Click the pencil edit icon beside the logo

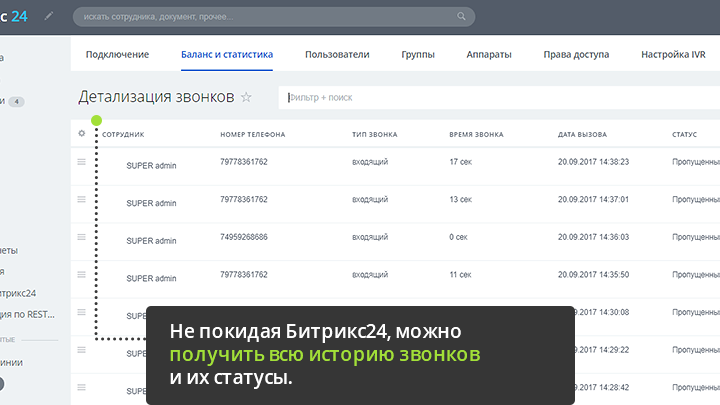(x=50, y=16)
